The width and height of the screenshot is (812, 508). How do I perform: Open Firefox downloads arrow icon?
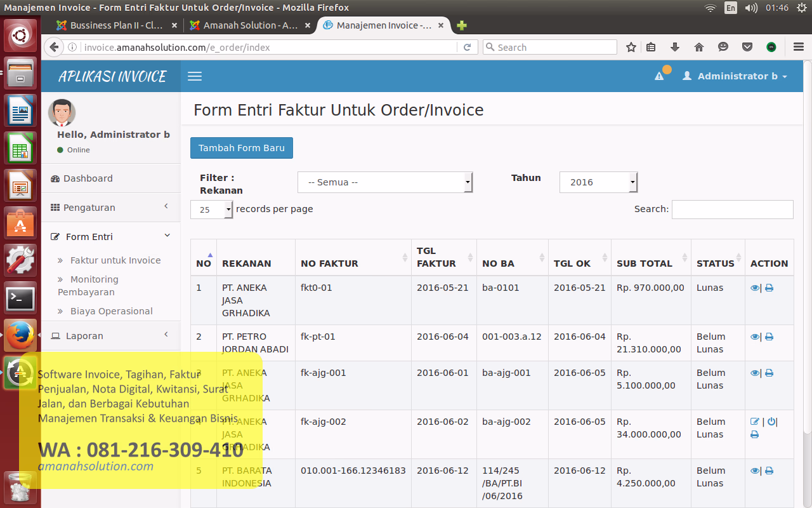[675, 47]
